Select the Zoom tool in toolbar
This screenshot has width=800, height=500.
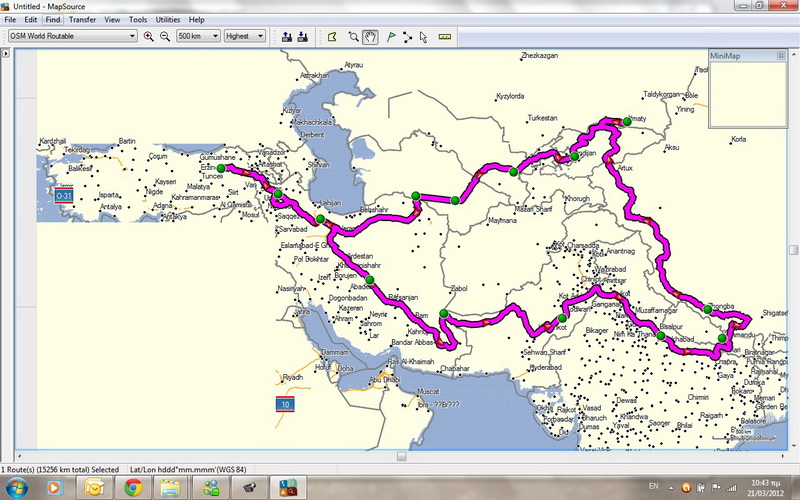pos(353,36)
